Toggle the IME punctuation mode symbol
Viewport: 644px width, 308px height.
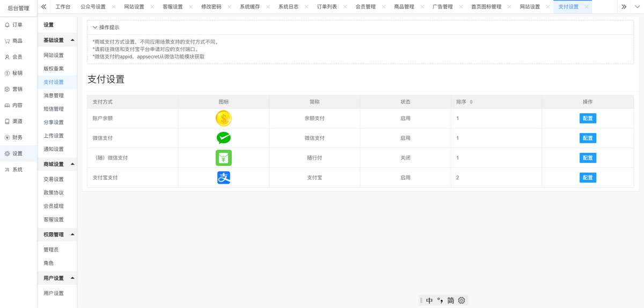[440, 300]
